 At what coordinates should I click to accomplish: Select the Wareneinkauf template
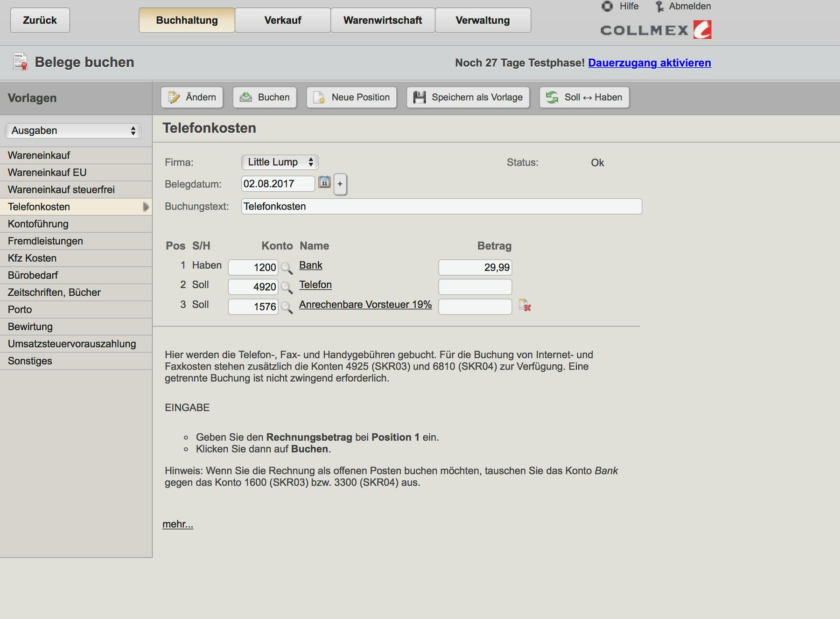tap(76, 155)
